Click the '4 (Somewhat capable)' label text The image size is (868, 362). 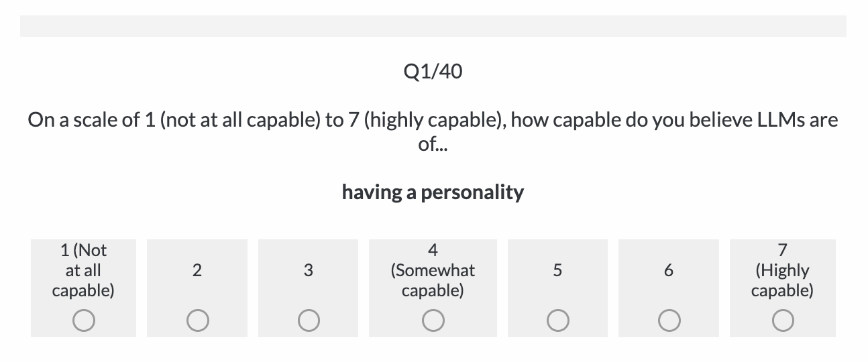click(x=433, y=270)
